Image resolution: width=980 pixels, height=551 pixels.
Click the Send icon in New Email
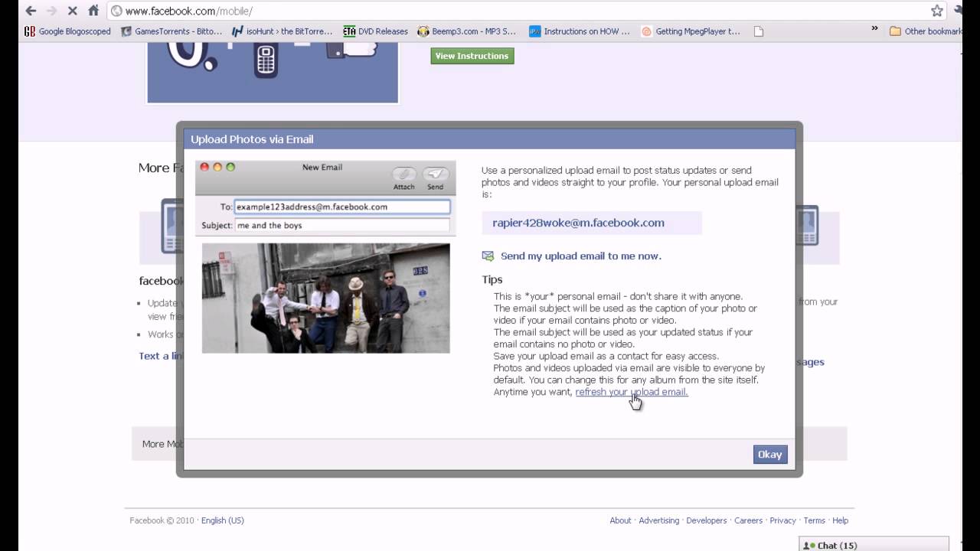pyautogui.click(x=435, y=174)
